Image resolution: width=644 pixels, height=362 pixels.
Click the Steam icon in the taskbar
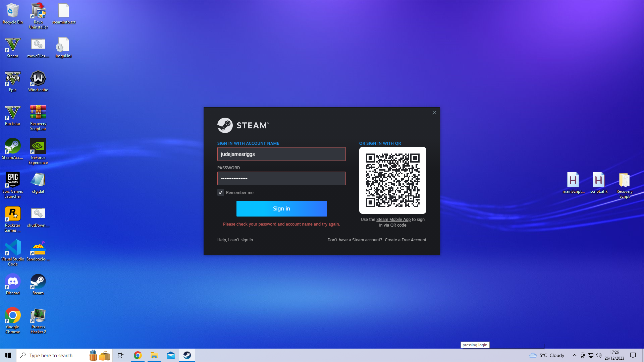[187, 355]
